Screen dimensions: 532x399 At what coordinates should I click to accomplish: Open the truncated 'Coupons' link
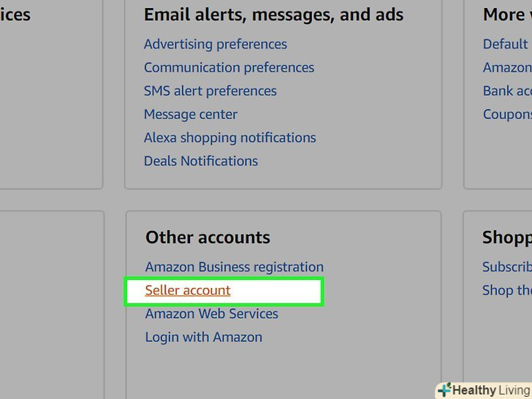(507, 115)
